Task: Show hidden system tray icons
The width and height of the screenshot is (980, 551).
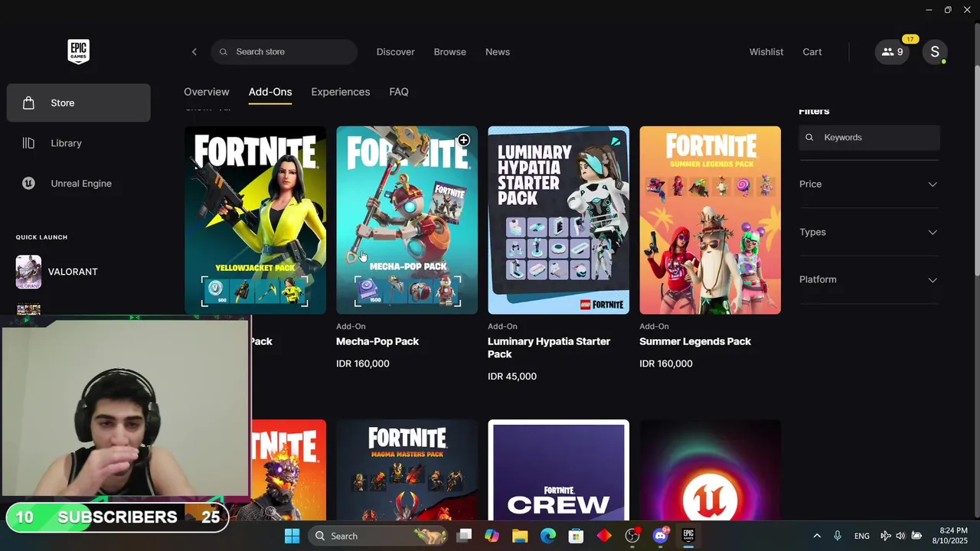Action: coord(817,536)
